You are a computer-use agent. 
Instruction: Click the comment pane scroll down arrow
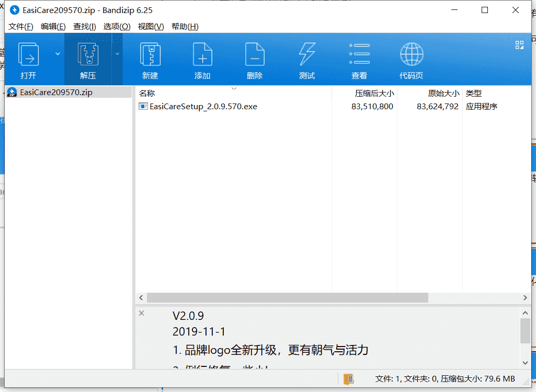(x=525, y=363)
